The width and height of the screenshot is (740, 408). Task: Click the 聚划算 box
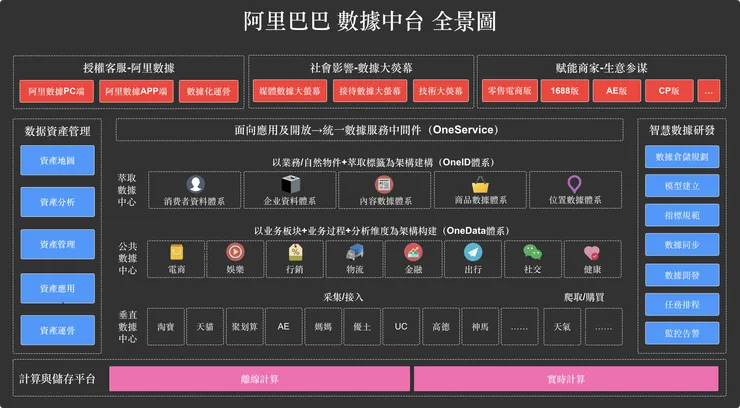pos(244,326)
